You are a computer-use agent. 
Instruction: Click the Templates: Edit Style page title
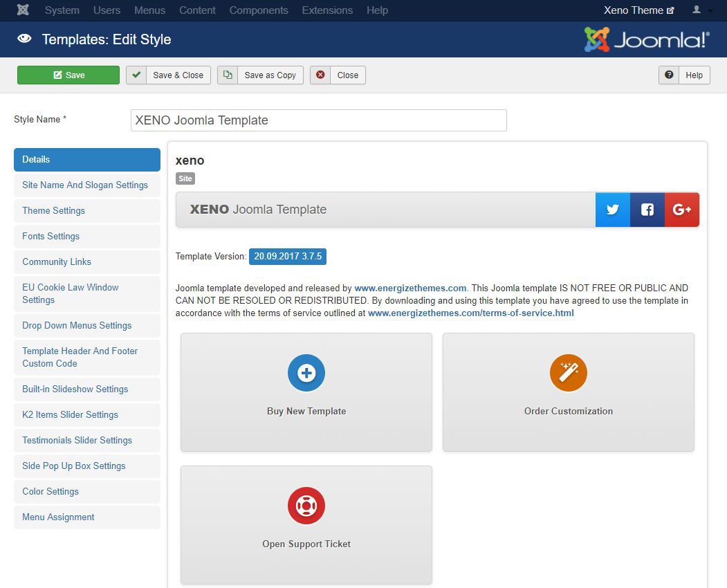tap(107, 39)
